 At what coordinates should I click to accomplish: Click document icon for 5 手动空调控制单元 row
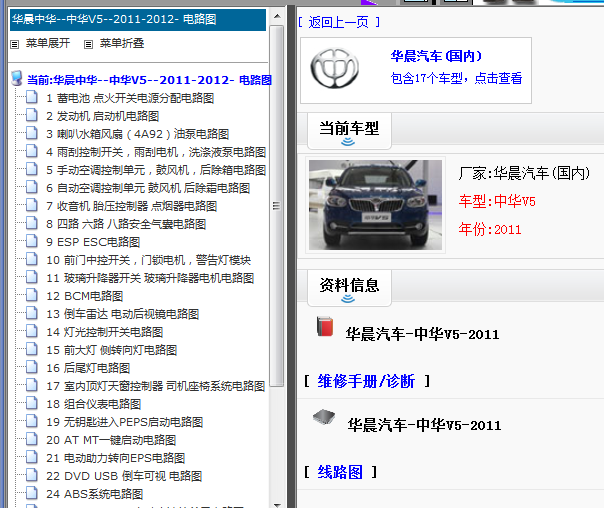pos(32,169)
